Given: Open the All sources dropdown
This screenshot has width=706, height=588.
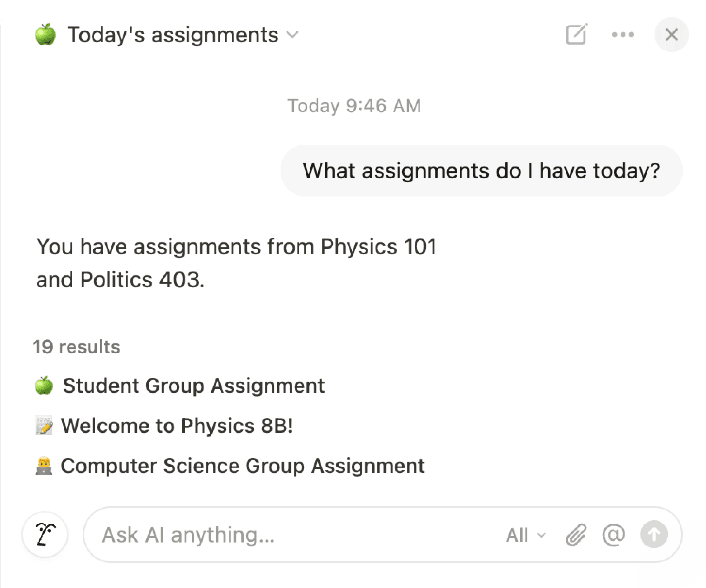Looking at the screenshot, I should click(x=526, y=535).
